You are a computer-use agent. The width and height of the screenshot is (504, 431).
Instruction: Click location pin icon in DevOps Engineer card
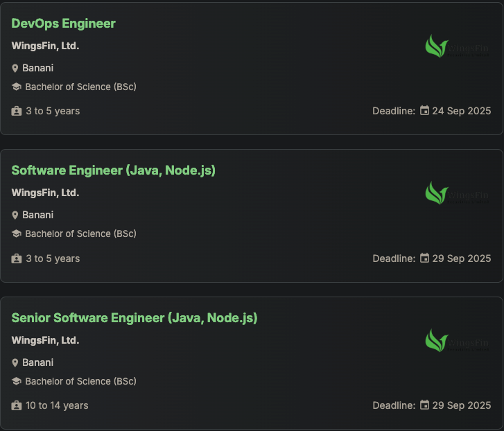pyautogui.click(x=15, y=69)
